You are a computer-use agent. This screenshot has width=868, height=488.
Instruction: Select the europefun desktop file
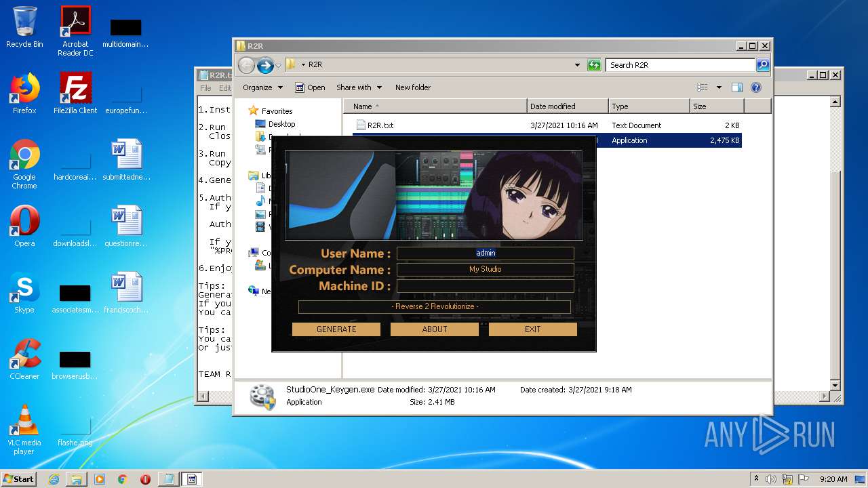tap(126, 99)
